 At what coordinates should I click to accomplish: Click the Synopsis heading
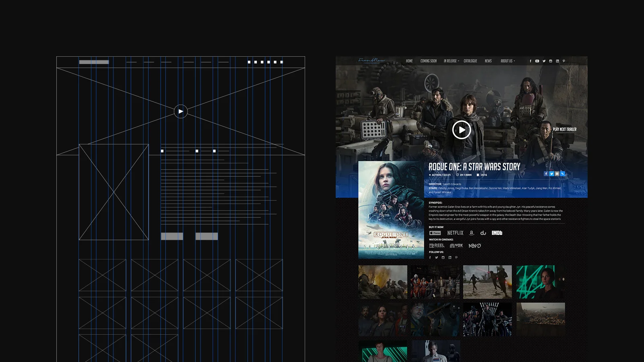pos(436,203)
